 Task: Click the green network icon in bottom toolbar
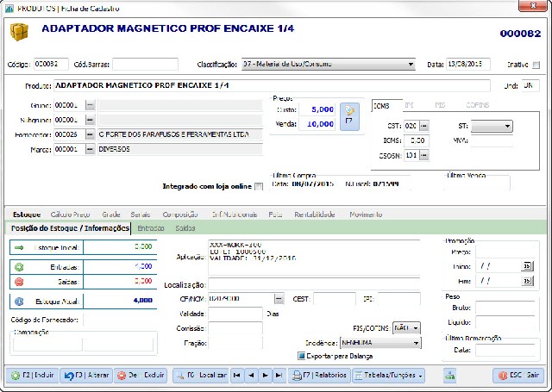click(450, 376)
